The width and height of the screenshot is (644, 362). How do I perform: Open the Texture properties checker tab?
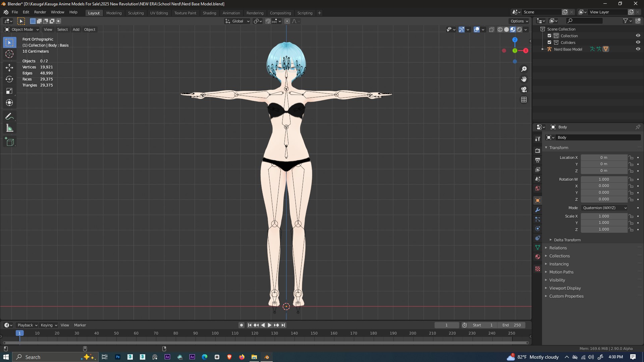coord(538,269)
